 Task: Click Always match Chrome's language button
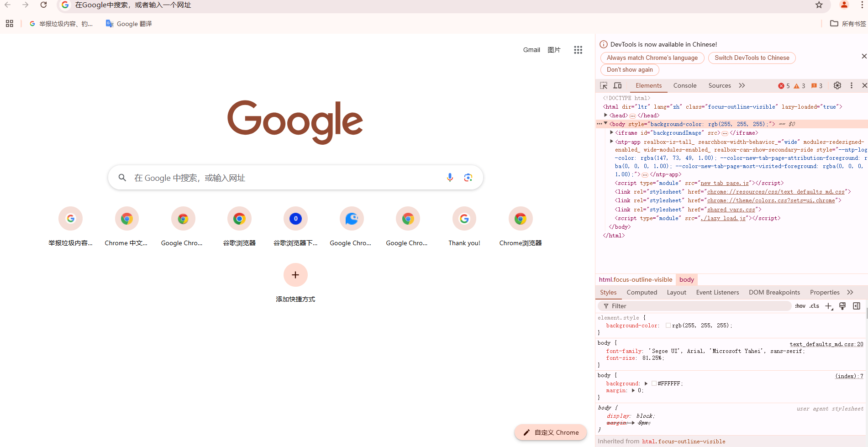pos(652,58)
